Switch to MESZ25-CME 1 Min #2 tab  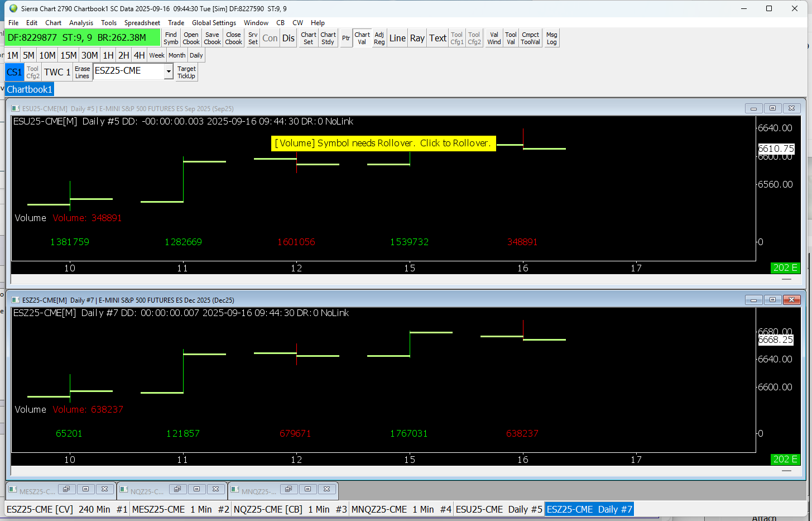181,509
